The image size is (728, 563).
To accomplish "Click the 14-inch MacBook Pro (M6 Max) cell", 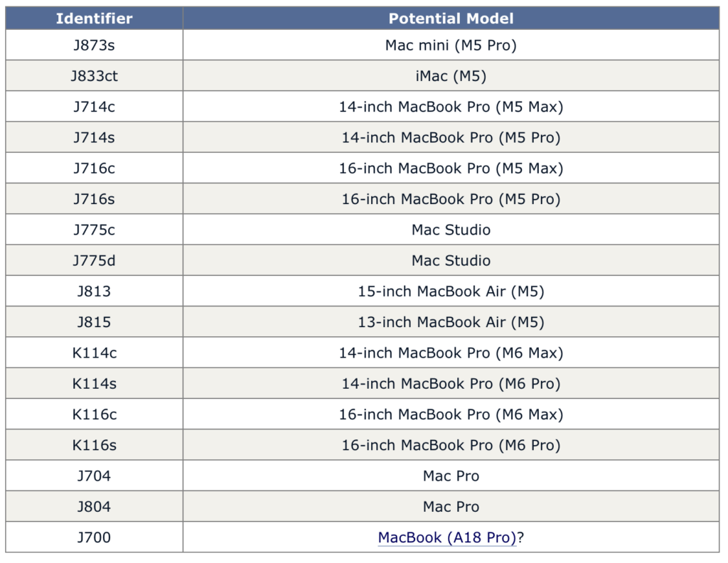I will coord(451,353).
